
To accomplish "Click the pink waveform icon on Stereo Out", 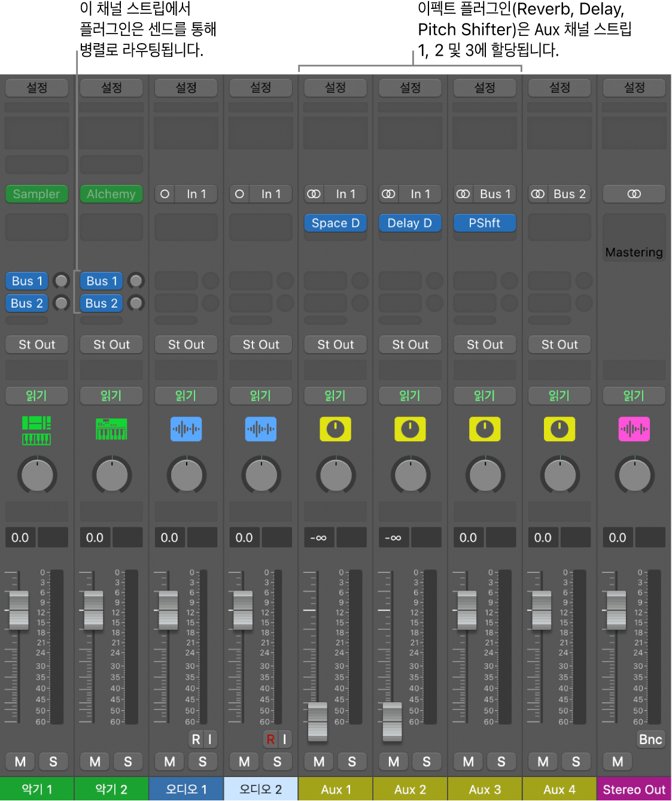I will pyautogui.click(x=634, y=429).
